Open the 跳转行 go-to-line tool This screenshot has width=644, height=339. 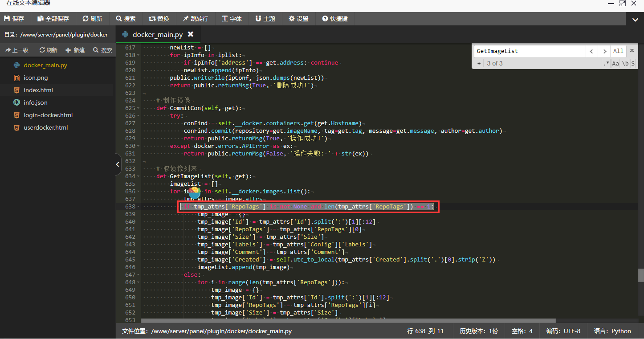195,19
